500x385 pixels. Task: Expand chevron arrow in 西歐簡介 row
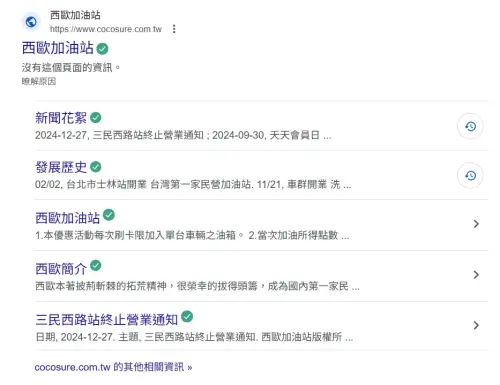click(x=476, y=275)
